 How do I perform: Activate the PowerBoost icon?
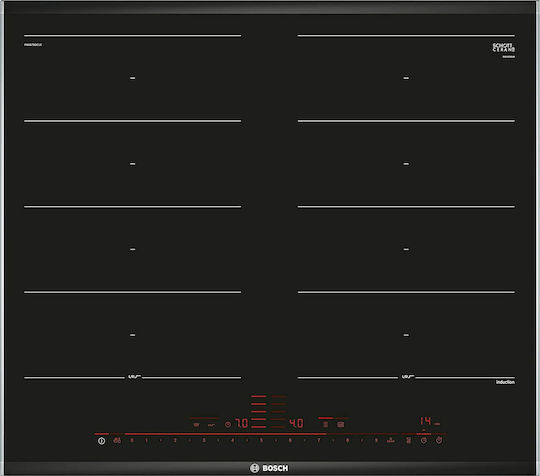pos(391,440)
